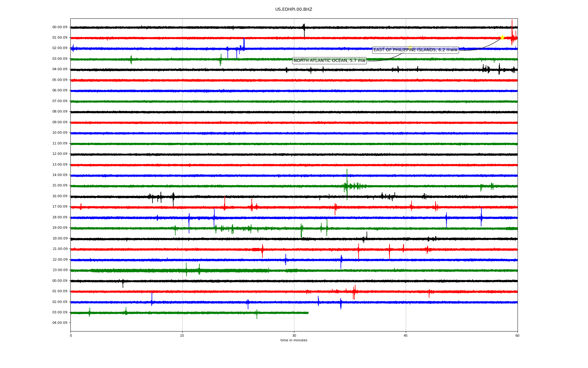
Task: Click the 11:00:09 time label
Action: (60, 144)
